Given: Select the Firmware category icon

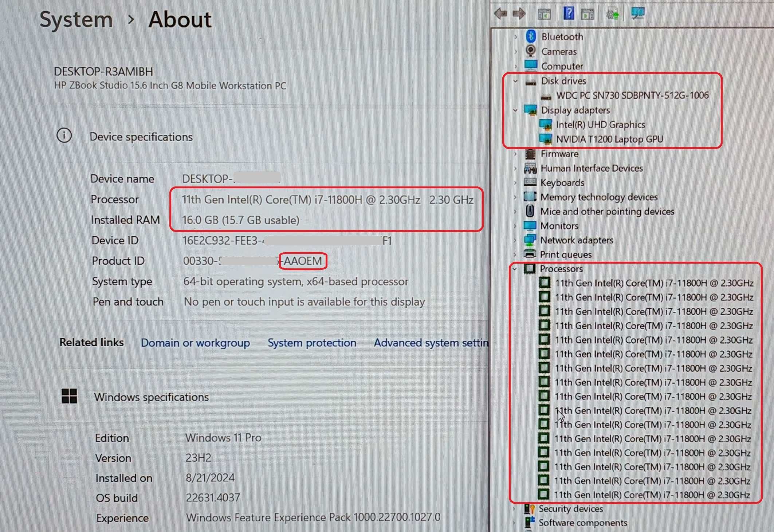Looking at the screenshot, I should (530, 154).
